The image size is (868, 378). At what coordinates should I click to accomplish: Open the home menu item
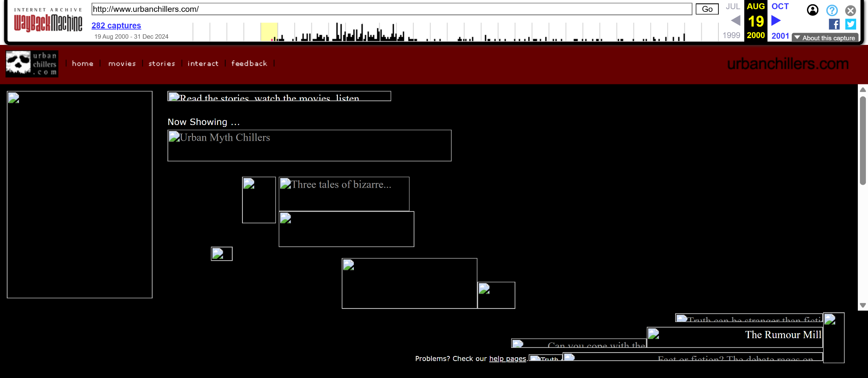pos(83,64)
